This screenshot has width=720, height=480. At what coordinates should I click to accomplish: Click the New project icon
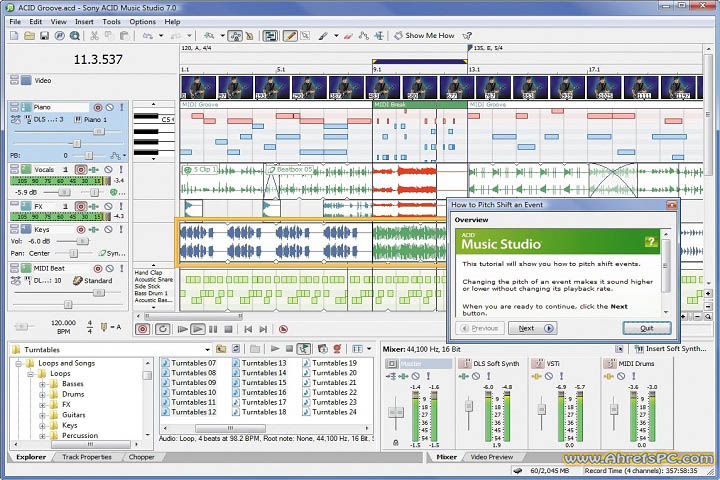(14, 36)
